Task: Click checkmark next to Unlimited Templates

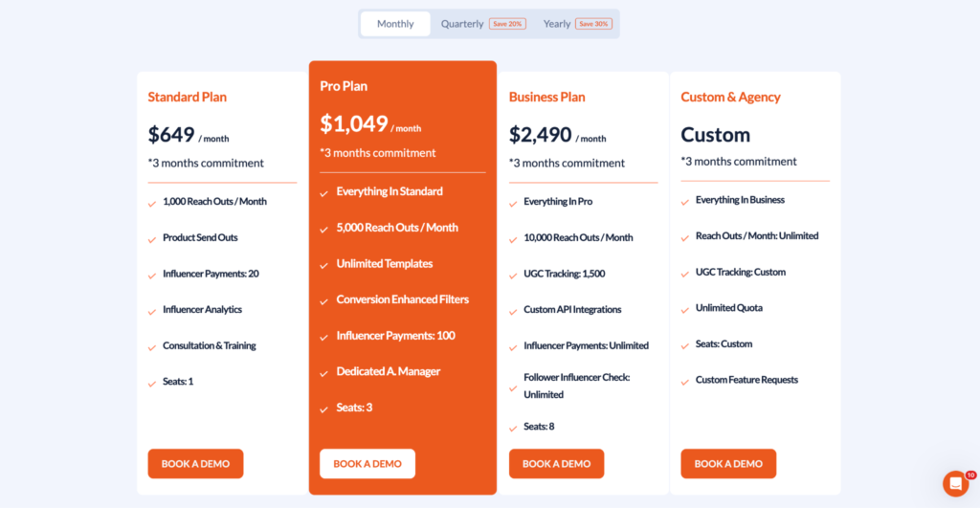Action: click(x=324, y=265)
